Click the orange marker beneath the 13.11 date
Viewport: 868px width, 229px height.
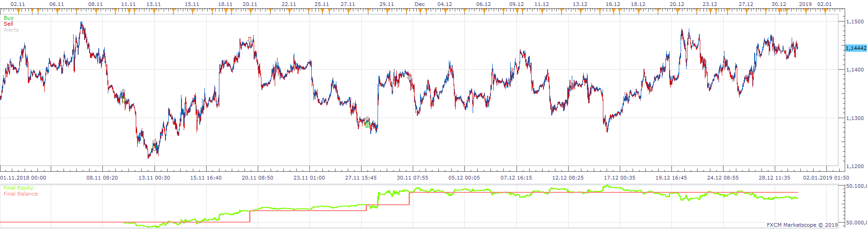click(x=154, y=11)
